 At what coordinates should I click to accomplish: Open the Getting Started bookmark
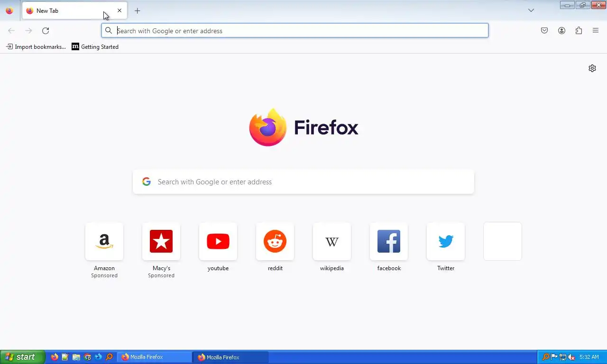coord(95,47)
